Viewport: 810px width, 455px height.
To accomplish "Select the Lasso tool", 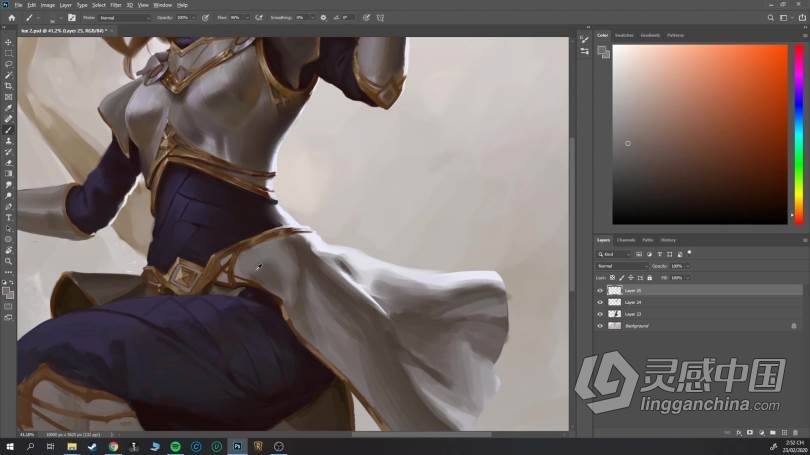I will coord(8,64).
